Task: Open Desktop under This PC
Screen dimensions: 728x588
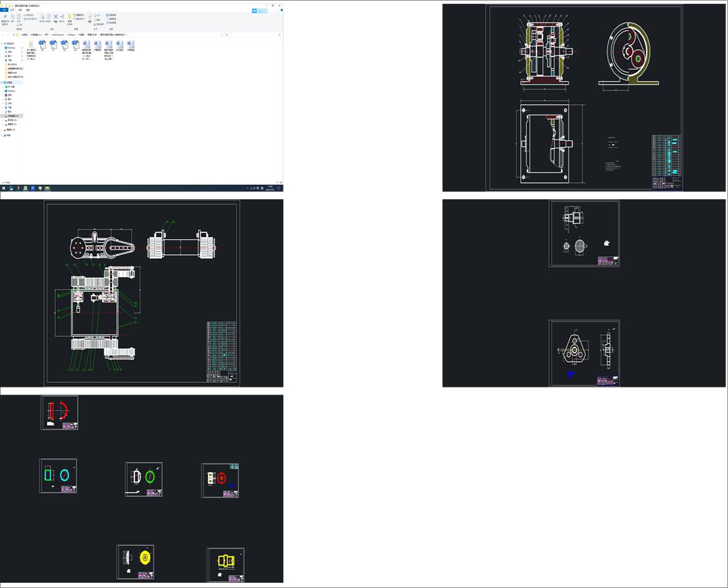Action: 11,91
